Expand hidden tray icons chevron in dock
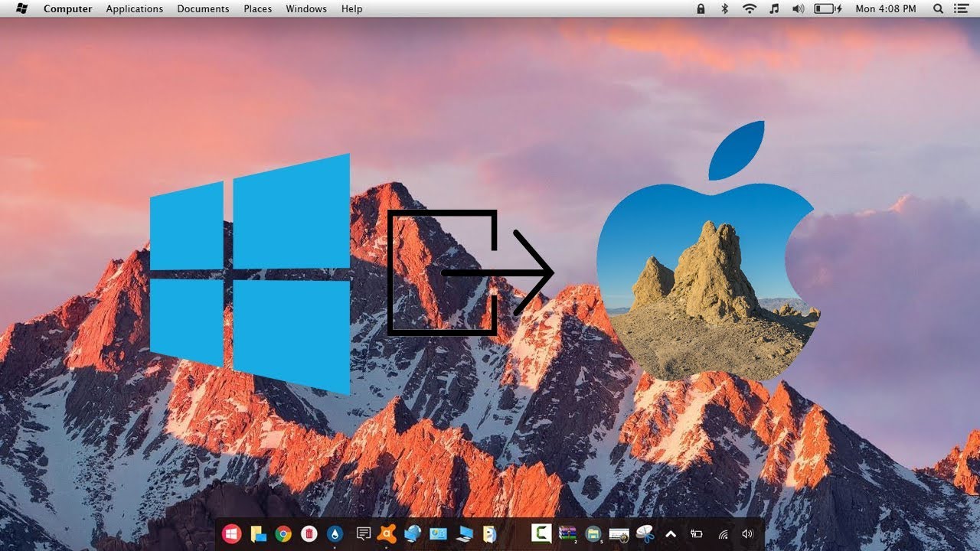 click(x=671, y=534)
